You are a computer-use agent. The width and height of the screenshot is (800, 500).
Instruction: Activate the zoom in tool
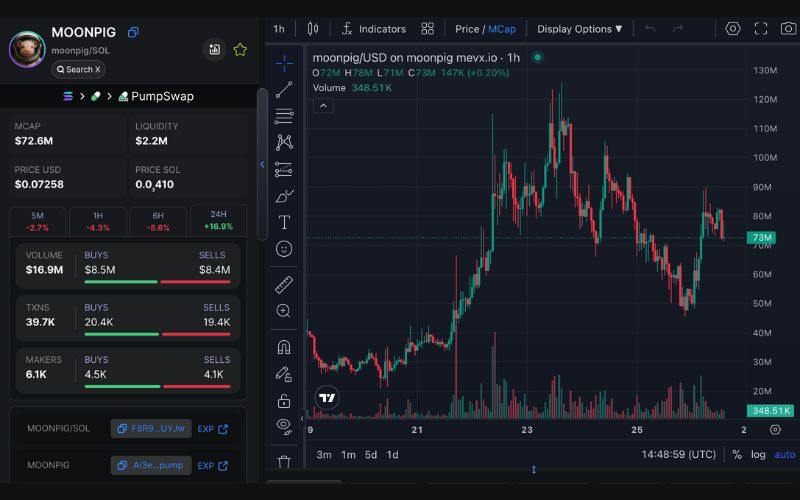284,311
